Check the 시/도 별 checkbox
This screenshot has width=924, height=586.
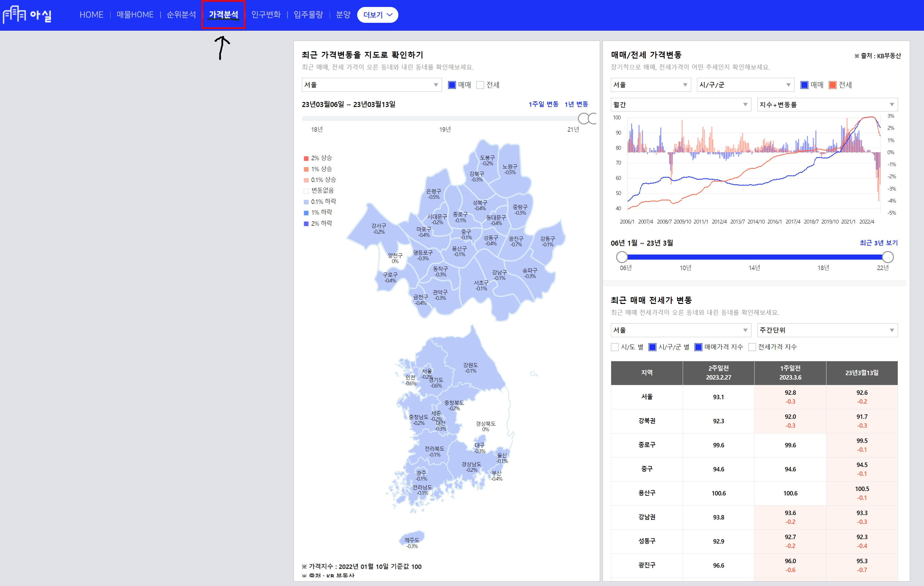coord(615,347)
